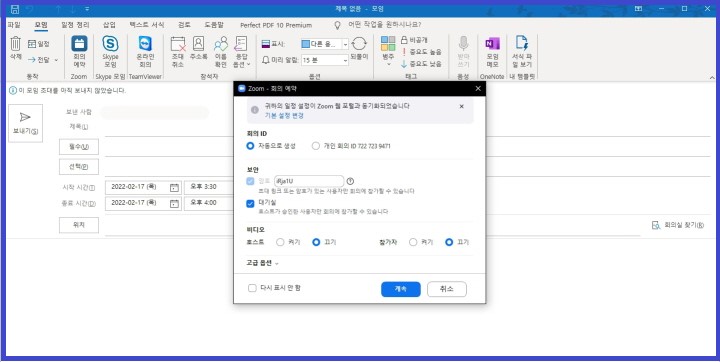Click the 필수 attendees button

pos(79,147)
